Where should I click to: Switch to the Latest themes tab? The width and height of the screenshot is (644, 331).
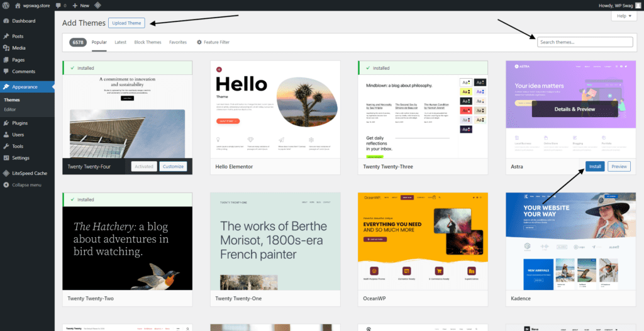(120, 42)
